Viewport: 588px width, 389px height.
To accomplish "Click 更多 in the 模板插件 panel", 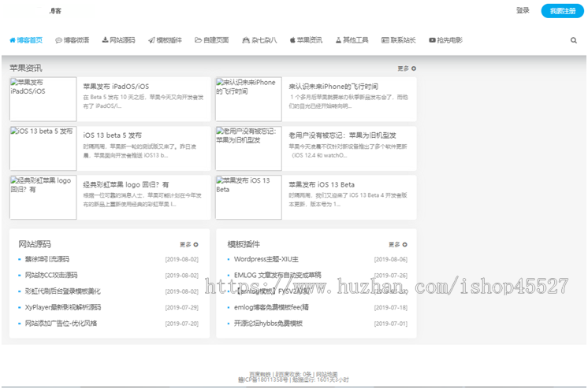I will pyautogui.click(x=397, y=245).
